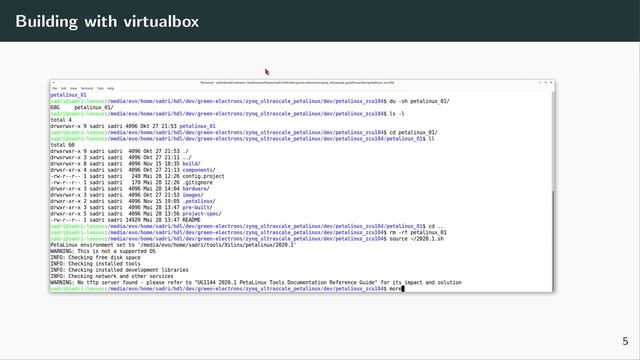Screen dimensions: 640x360
Task: Close the terminal window
Action: pos(551,82)
